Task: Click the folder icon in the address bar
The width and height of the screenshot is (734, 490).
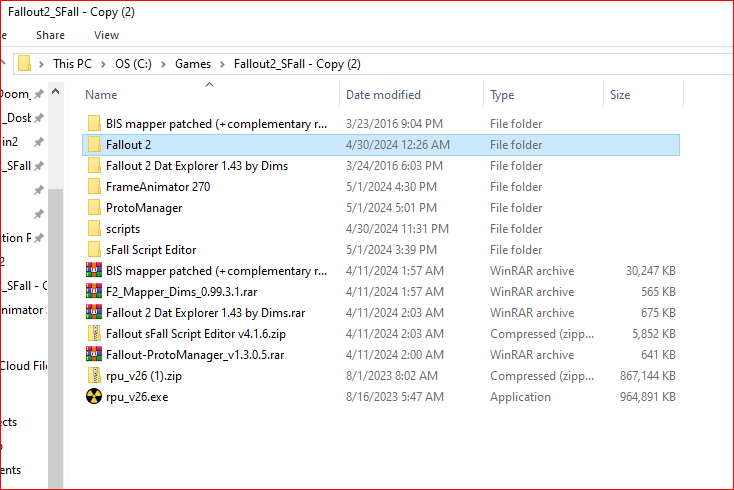Action: (24, 64)
